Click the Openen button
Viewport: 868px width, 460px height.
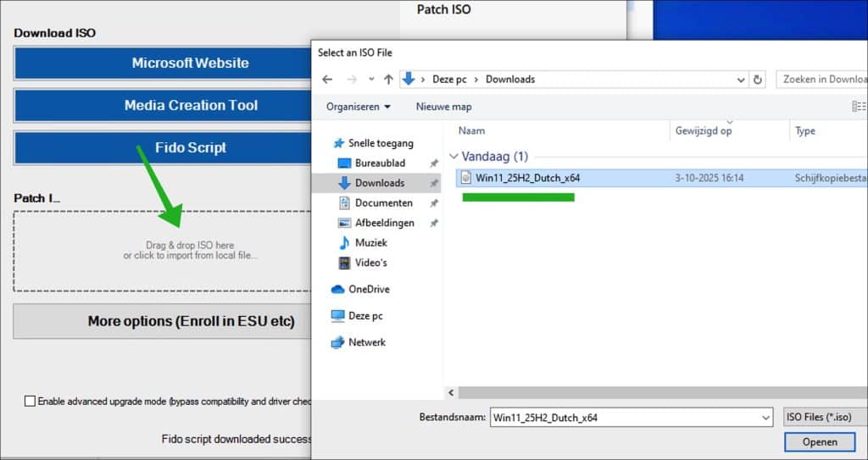tap(820, 441)
